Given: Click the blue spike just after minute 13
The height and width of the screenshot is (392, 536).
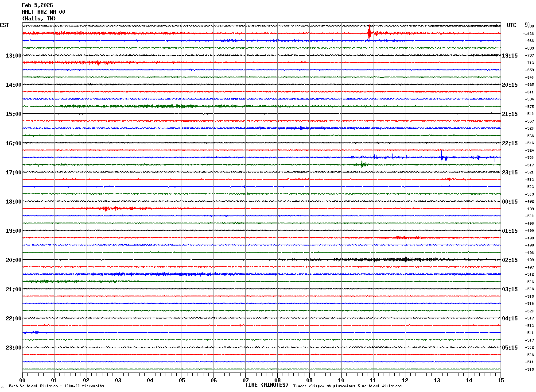Looking at the screenshot, I should point(441,156).
